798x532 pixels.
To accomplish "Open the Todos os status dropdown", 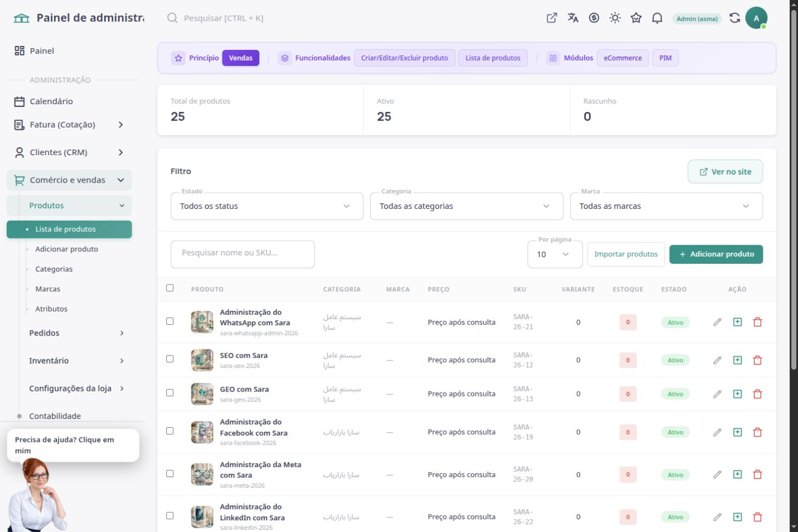I will point(267,206).
